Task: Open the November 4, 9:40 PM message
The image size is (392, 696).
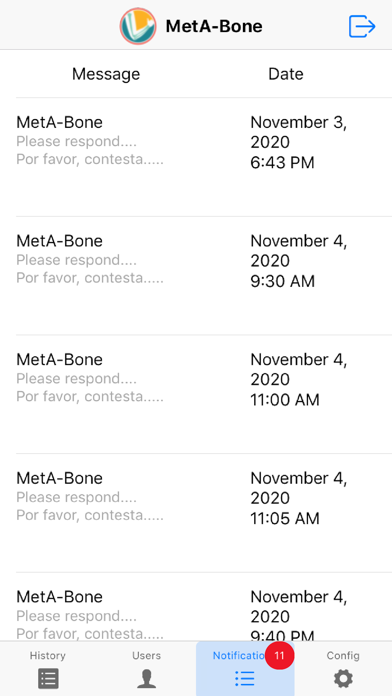Action: click(x=204, y=607)
